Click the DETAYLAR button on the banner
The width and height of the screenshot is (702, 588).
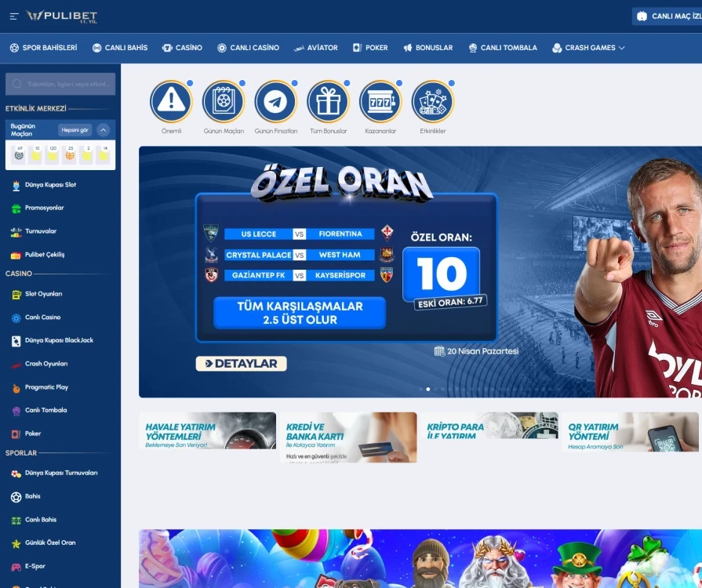tap(242, 364)
